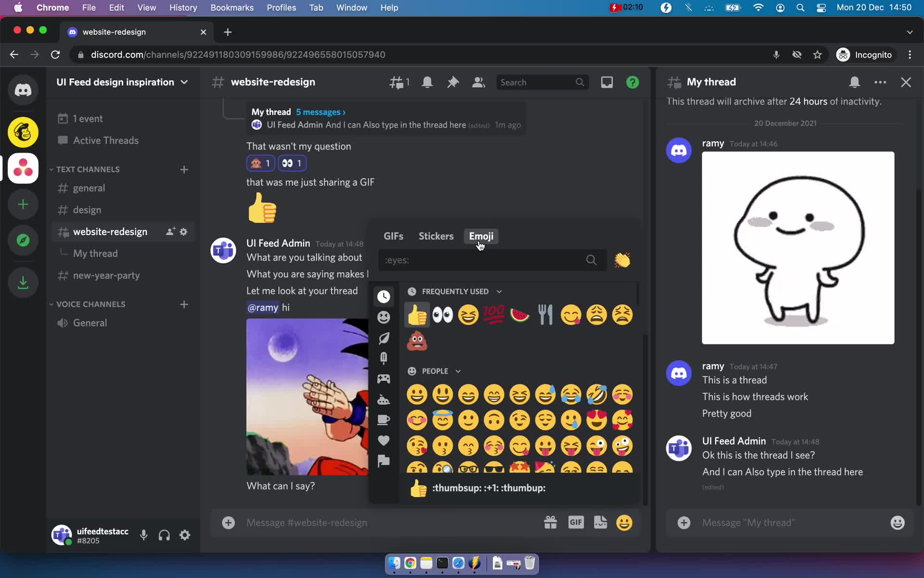Jump to Symbols emoji heart icon
924x578 pixels.
(x=384, y=440)
